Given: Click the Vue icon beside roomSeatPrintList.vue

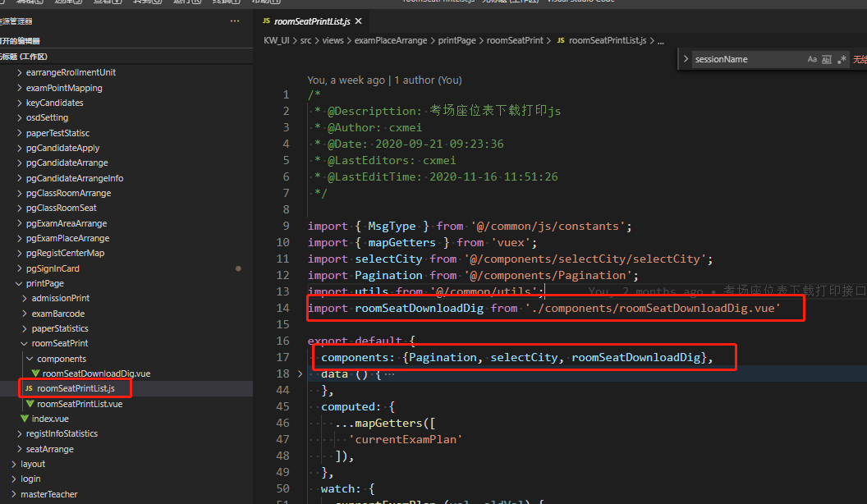Looking at the screenshot, I should click(30, 404).
